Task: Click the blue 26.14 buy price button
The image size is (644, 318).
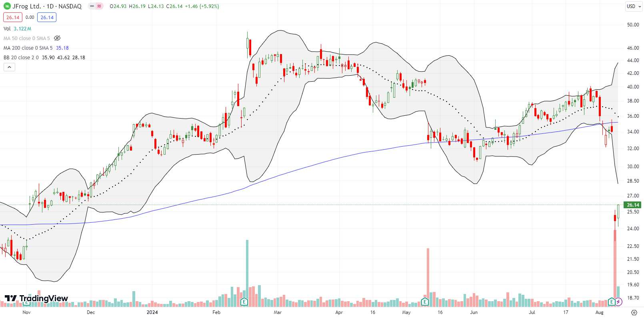Action: pyautogui.click(x=47, y=17)
